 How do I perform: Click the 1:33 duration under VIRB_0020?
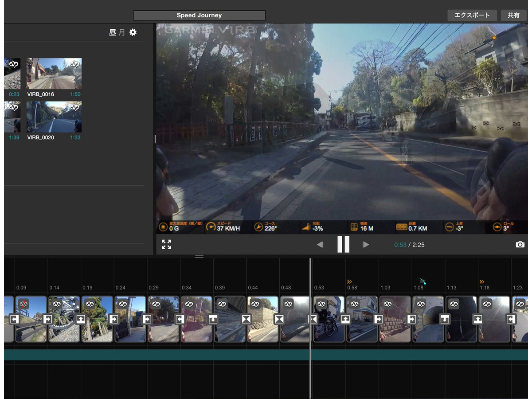point(75,137)
